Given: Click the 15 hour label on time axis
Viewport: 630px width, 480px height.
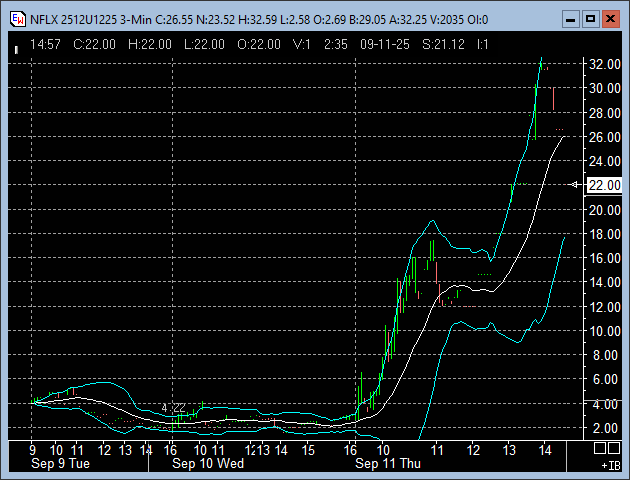Looking at the screenshot, I should pyautogui.click(x=308, y=450).
